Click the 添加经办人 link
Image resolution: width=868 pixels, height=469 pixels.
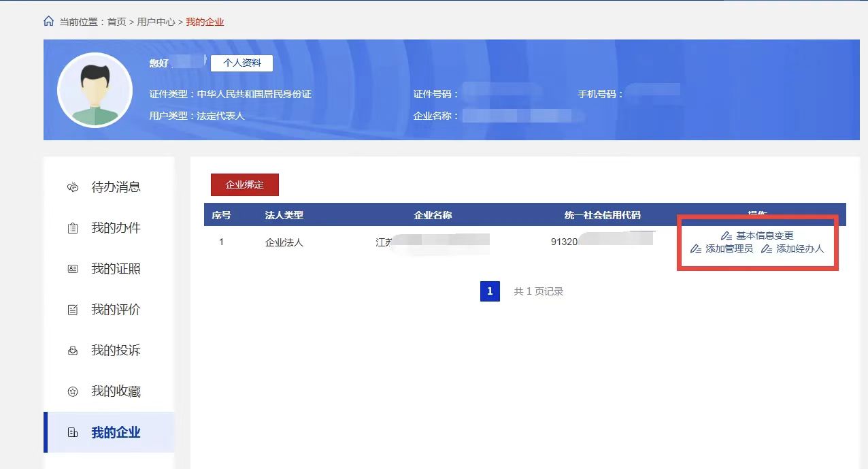point(799,248)
